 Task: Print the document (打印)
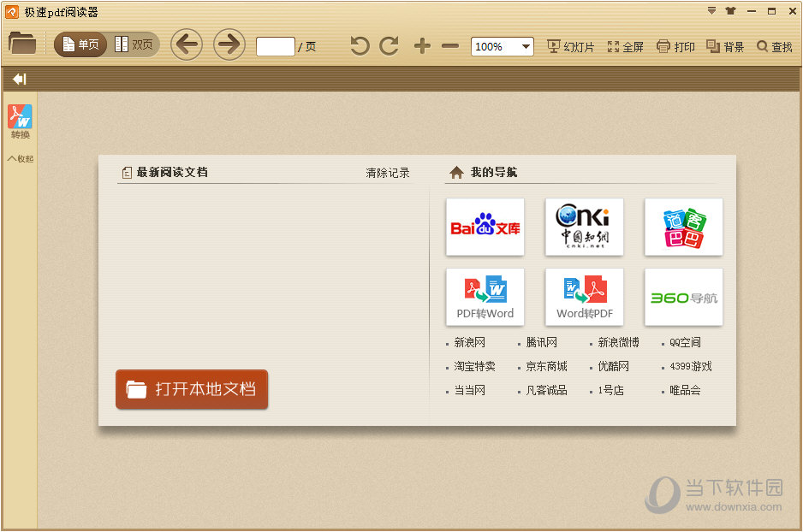click(x=675, y=46)
